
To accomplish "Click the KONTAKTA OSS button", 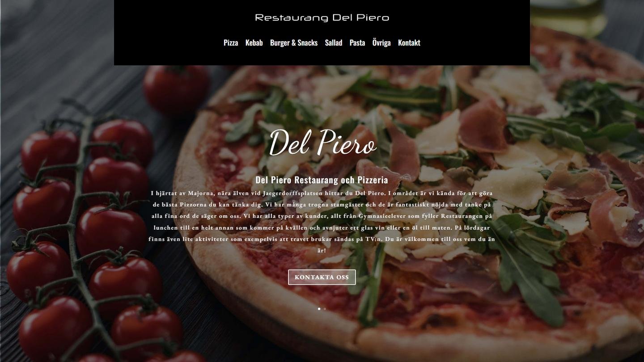I will pyautogui.click(x=322, y=277).
